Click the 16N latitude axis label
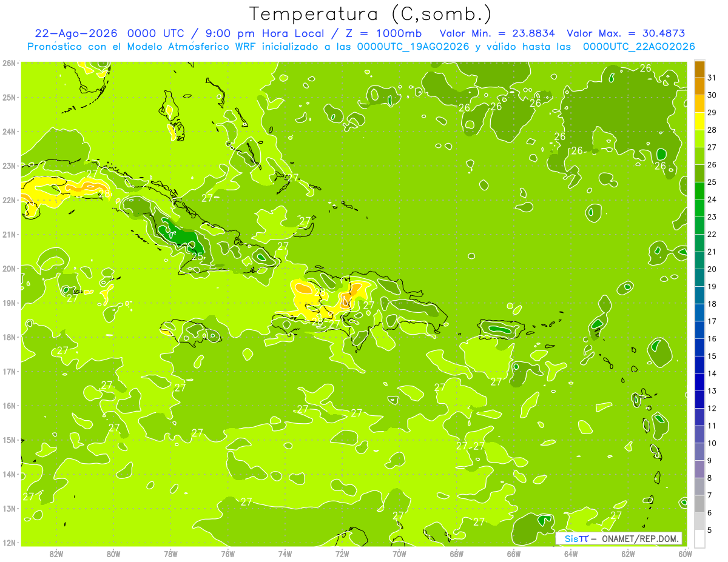 pyautogui.click(x=9, y=406)
